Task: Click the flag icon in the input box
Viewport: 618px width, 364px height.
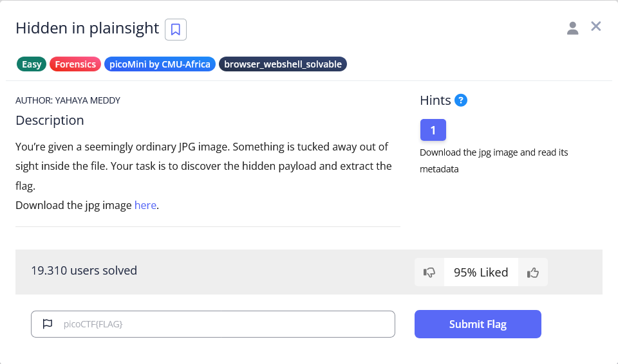Action: (48, 324)
